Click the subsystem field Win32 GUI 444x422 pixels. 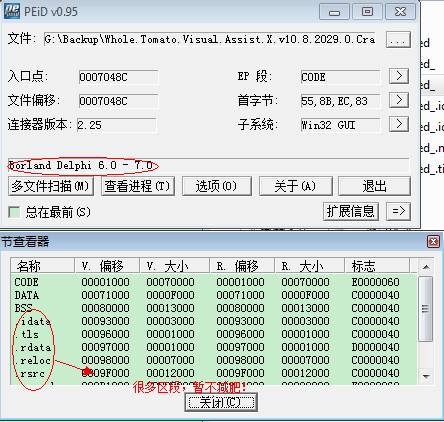click(x=340, y=125)
